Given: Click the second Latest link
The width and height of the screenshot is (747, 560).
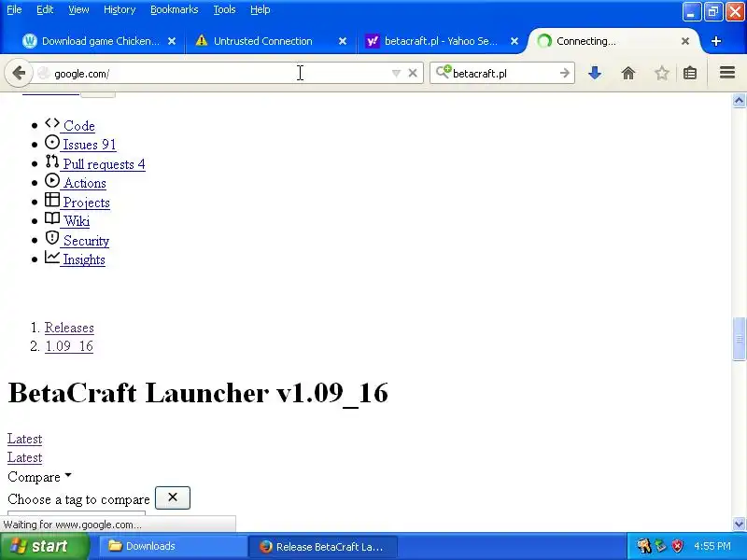Looking at the screenshot, I should pyautogui.click(x=25, y=457).
